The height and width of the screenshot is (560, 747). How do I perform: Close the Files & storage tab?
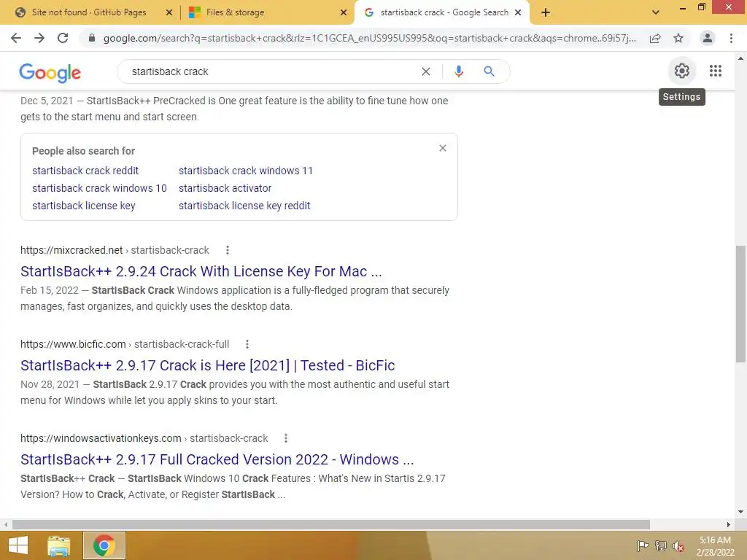coord(344,12)
